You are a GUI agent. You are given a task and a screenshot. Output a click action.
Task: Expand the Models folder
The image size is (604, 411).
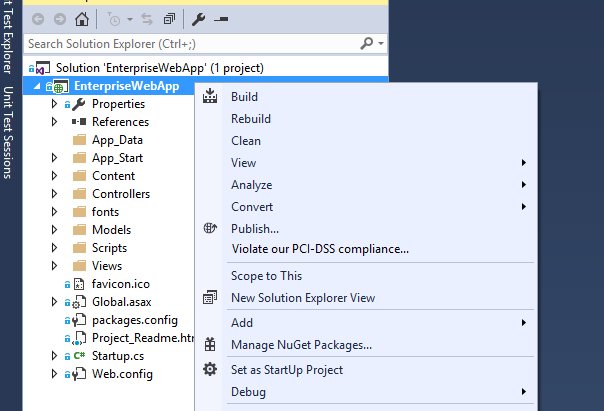[54, 230]
